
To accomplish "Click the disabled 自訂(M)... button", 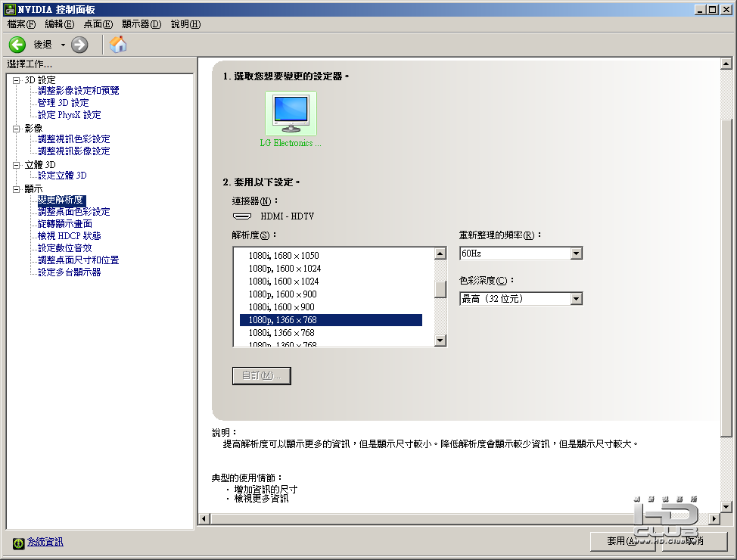I will click(261, 375).
